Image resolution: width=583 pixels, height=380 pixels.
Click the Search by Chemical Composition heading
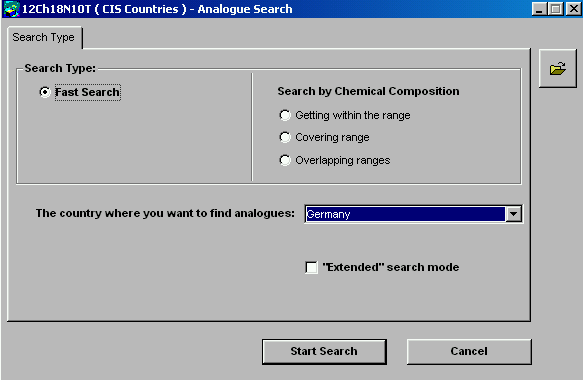pos(368,91)
